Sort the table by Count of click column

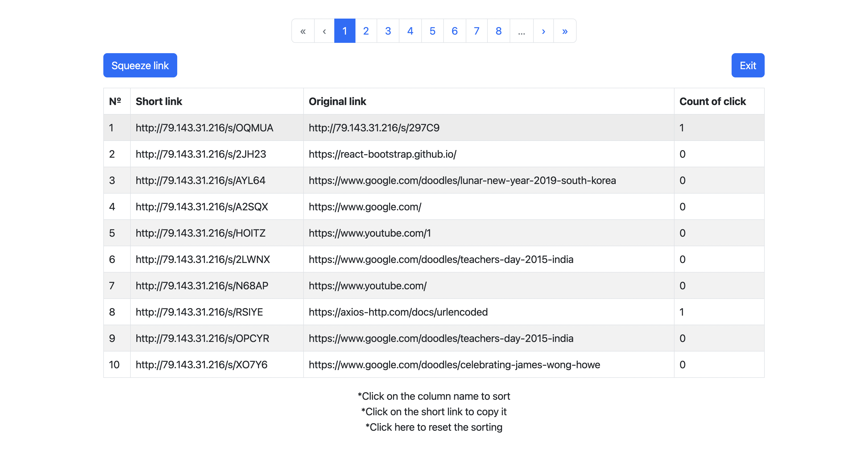click(x=712, y=101)
